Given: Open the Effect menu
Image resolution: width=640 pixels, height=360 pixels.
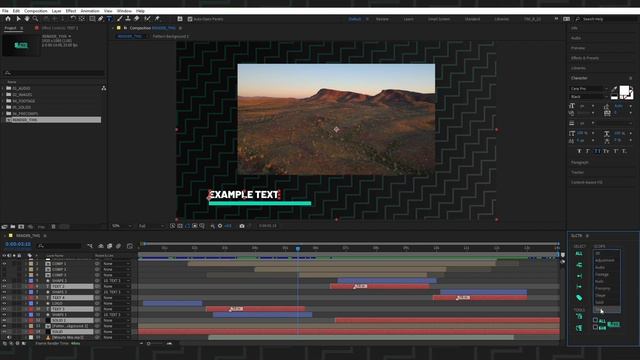Looking at the screenshot, I should coord(71,11).
